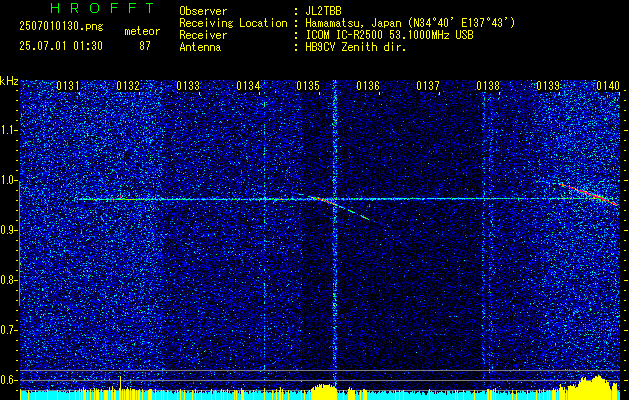
Task: Click the timestamp 25.07.01 01:30
Action: coord(61,46)
